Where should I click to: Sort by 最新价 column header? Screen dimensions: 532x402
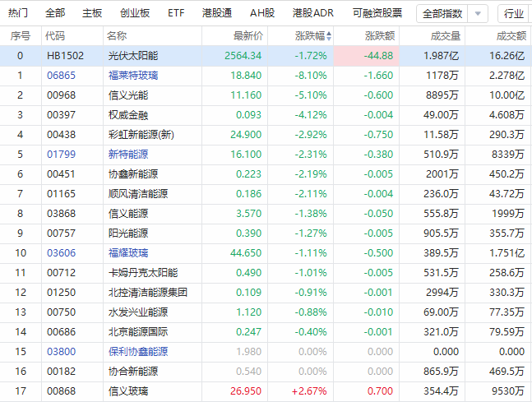tap(248, 36)
